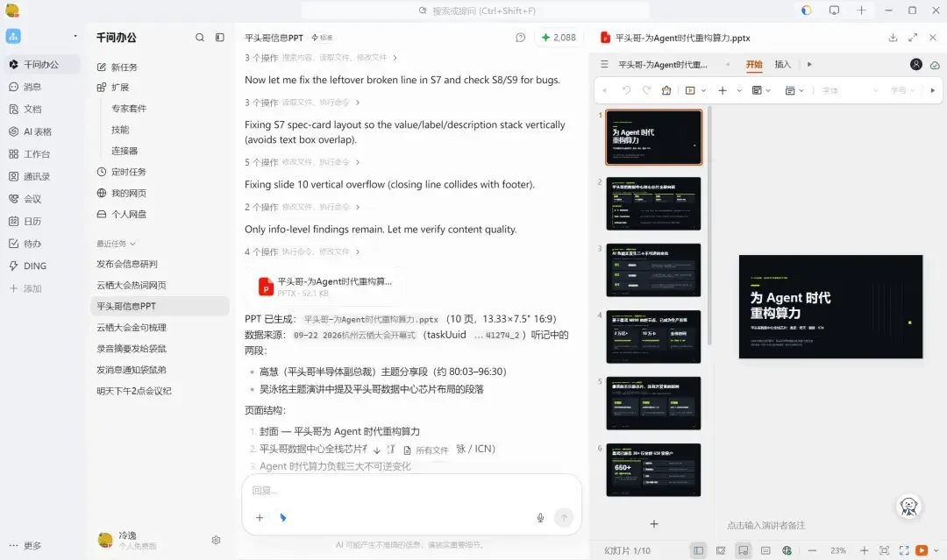Create a 新任务 in the sidebar
The image size is (947, 560).
117,67
